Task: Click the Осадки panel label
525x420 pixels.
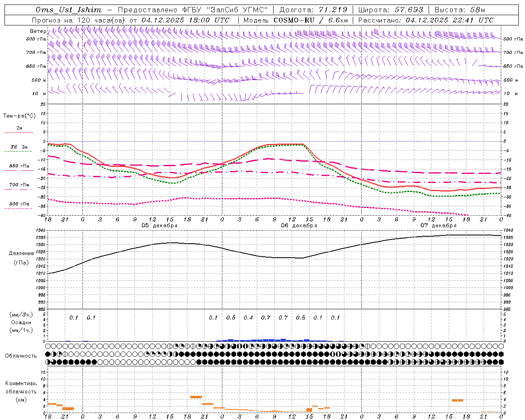Action: tap(21, 322)
